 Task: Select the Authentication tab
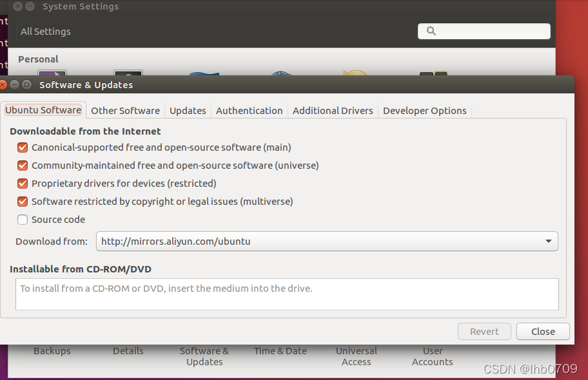point(249,111)
